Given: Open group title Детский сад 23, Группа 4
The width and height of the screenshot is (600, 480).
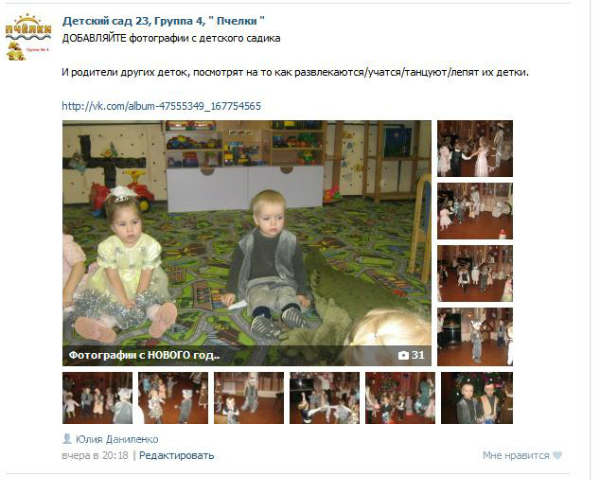Looking at the screenshot, I should click(163, 21).
